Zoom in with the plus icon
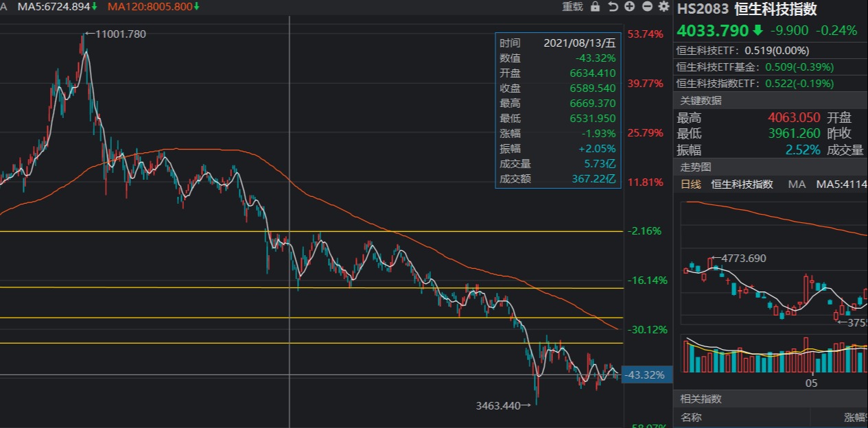Viewport: 868px width, 428px height. 629,6
